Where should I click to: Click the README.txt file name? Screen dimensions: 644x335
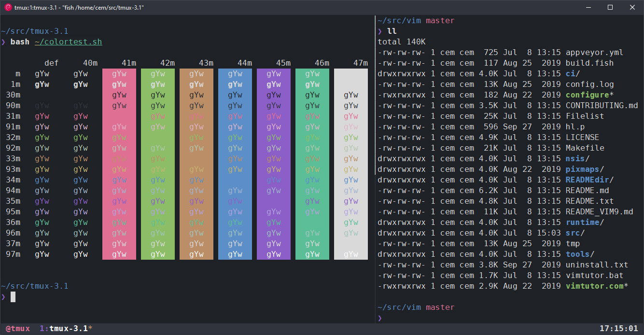(589, 201)
